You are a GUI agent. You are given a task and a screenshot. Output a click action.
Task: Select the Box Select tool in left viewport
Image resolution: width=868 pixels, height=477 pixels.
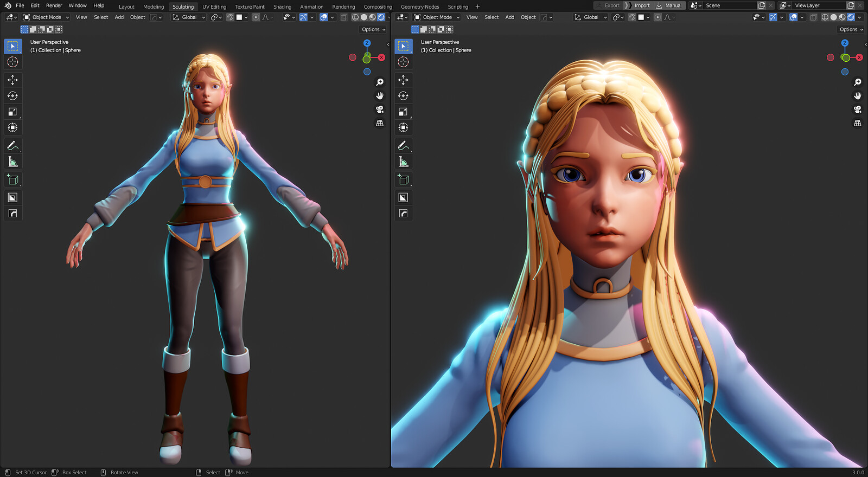pyautogui.click(x=13, y=46)
